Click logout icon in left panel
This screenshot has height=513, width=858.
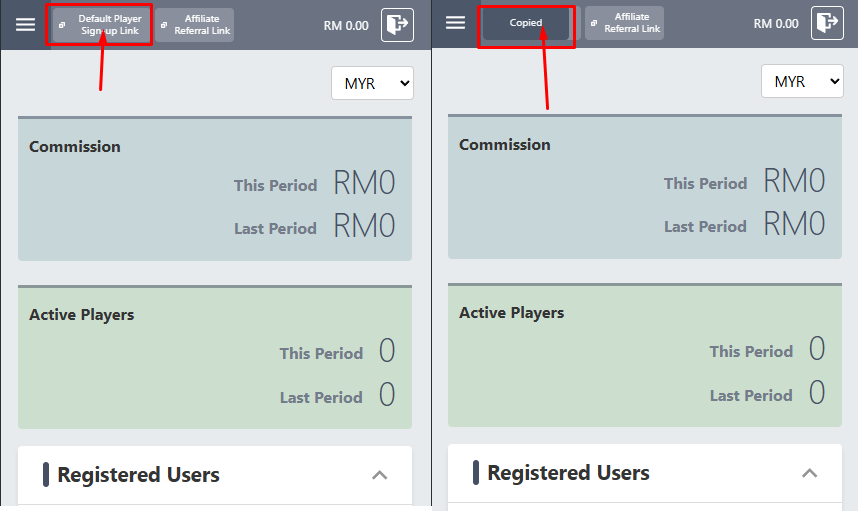point(397,25)
